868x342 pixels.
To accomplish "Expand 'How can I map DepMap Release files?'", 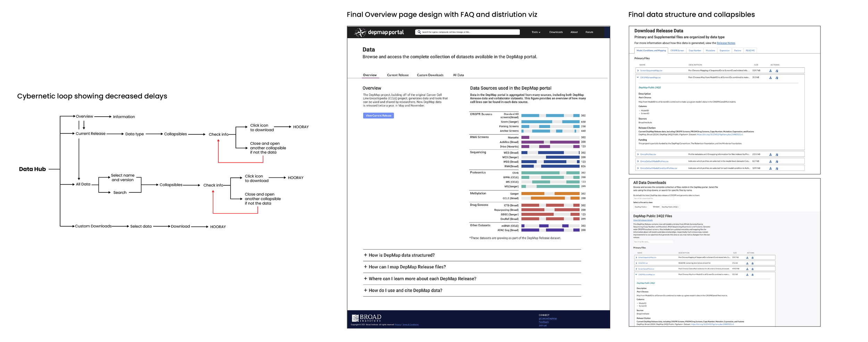I will coord(472,267).
